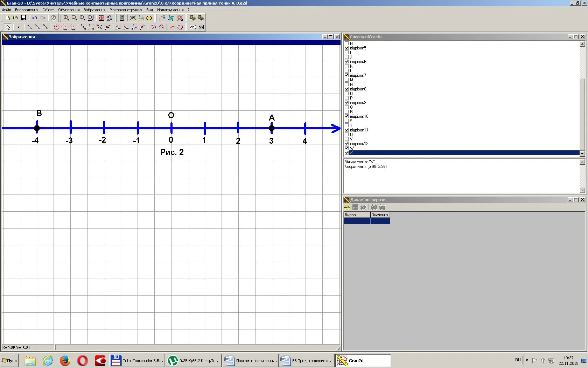This screenshot has height=368, width=588.
Task: Select the point creation tool
Action: [19, 27]
